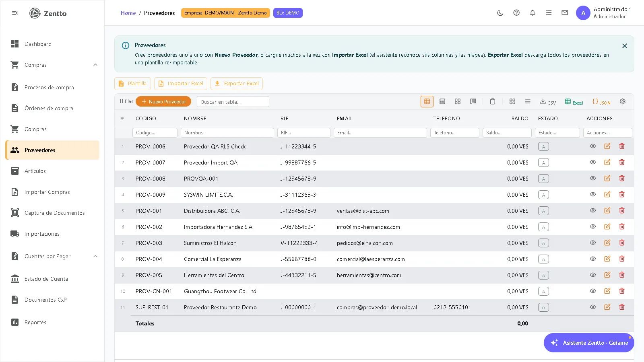Screen dimensions: 644x362
Task: Close the Proveedores info banner
Action: pos(625,46)
